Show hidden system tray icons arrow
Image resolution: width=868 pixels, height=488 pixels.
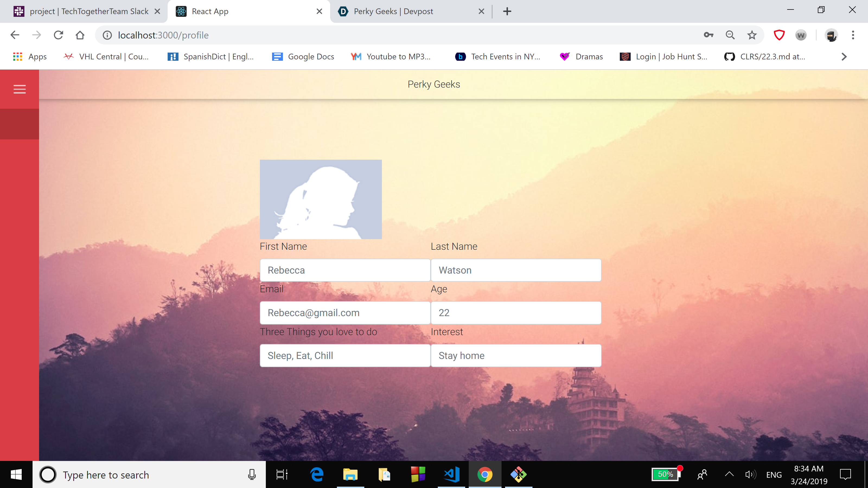click(729, 474)
